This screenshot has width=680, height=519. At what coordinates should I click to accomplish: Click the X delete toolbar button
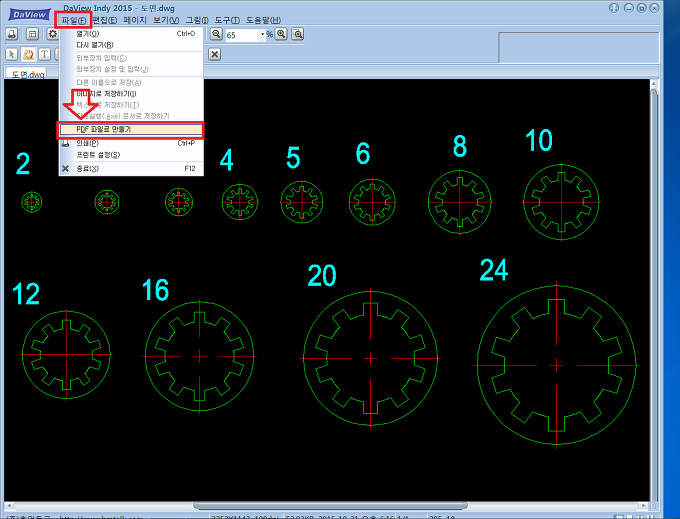click(x=214, y=54)
